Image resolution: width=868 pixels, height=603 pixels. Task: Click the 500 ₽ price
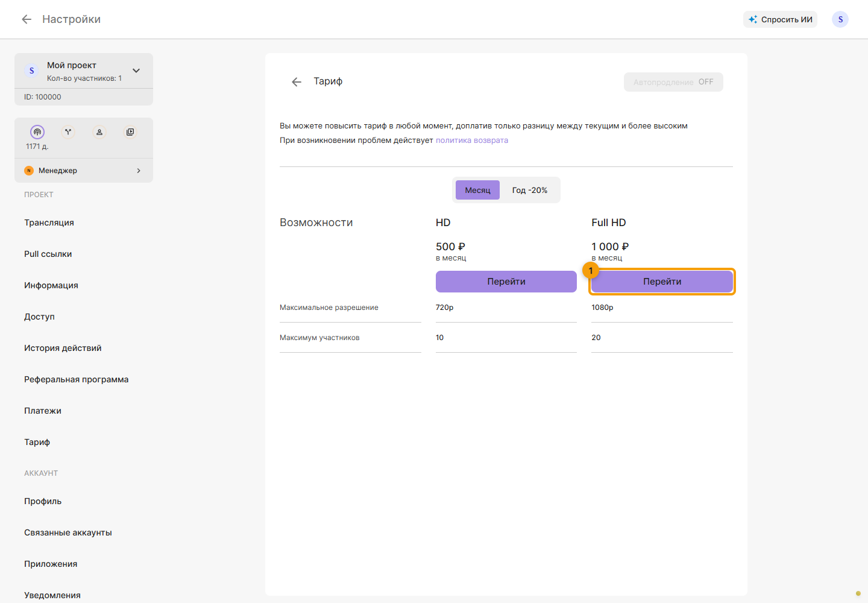(x=450, y=247)
